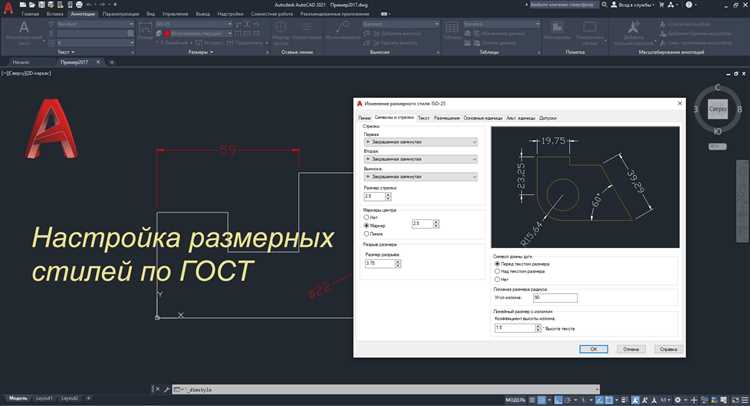Switch to the Текст tab in the dialog
750x406 pixels.
pos(424,118)
